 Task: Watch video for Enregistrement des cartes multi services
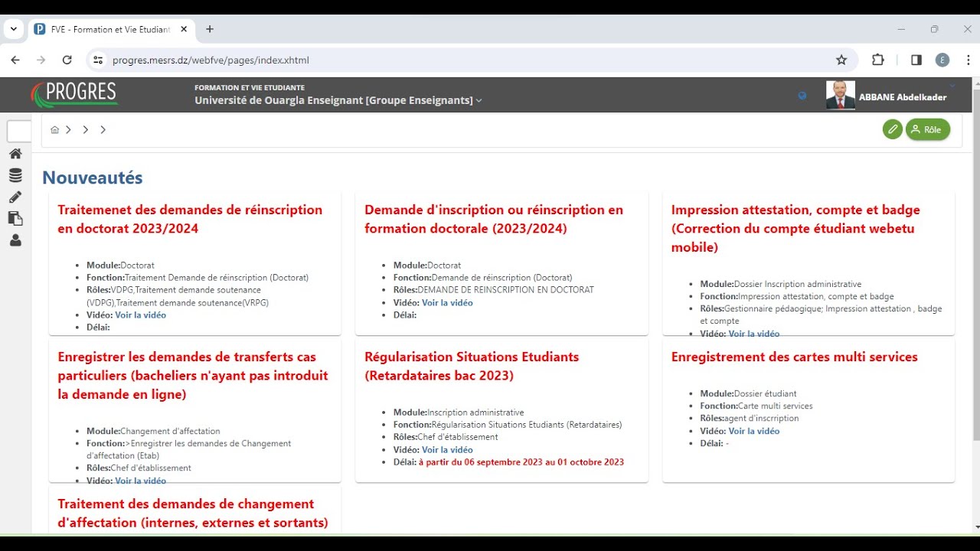coord(754,431)
